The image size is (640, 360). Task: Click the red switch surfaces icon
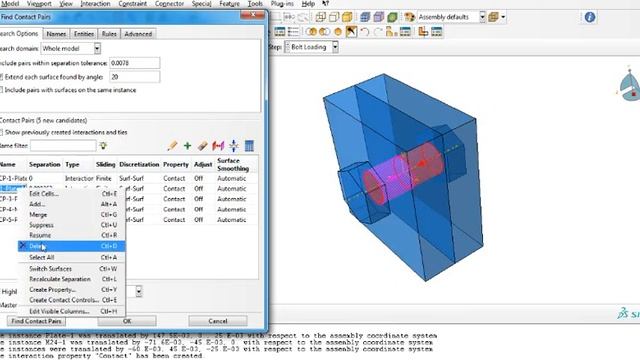click(218, 146)
